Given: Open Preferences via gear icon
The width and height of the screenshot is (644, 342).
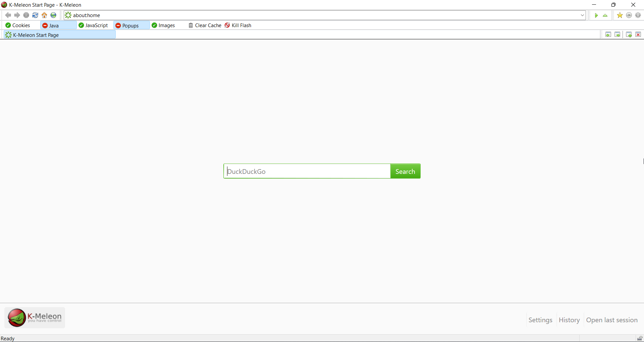Looking at the screenshot, I should (x=638, y=15).
